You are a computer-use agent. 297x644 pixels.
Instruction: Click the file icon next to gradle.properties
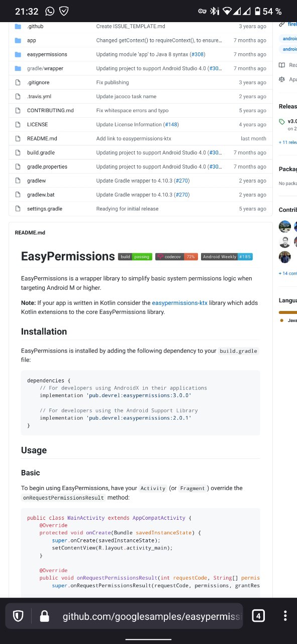point(18,167)
